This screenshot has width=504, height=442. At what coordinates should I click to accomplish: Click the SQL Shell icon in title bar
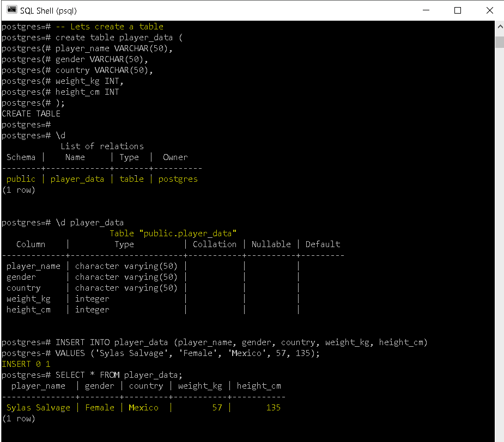12,10
